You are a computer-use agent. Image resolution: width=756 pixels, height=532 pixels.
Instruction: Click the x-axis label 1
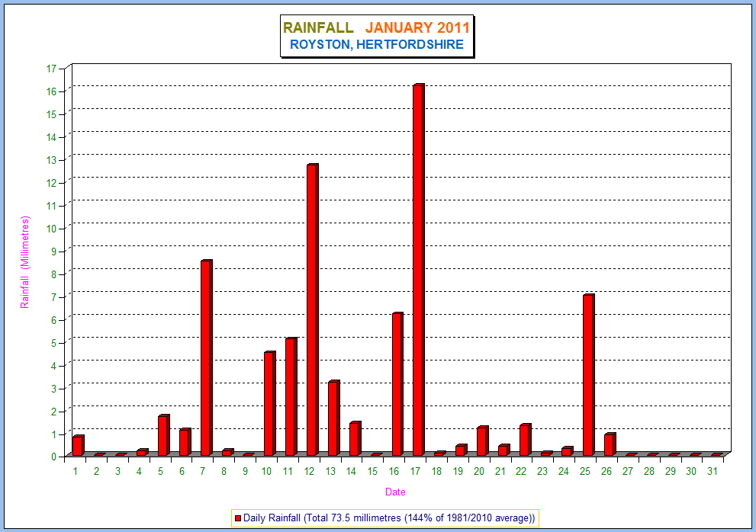point(76,471)
